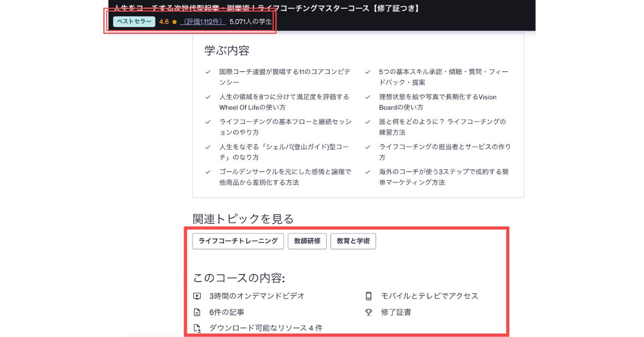
Task: Select the text モバイルとテレビでアクセス
Action: tap(429, 296)
